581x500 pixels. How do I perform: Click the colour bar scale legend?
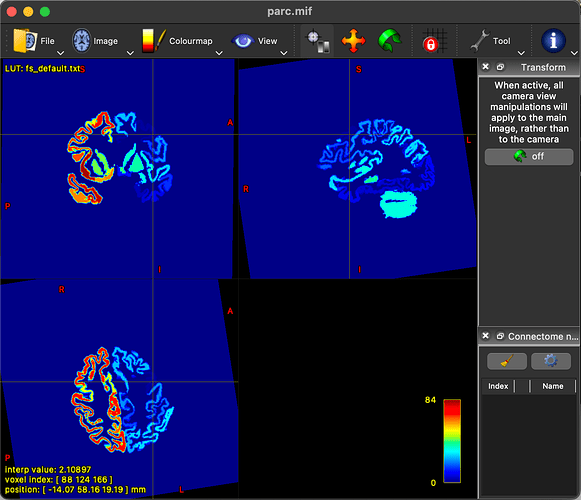tap(452, 441)
